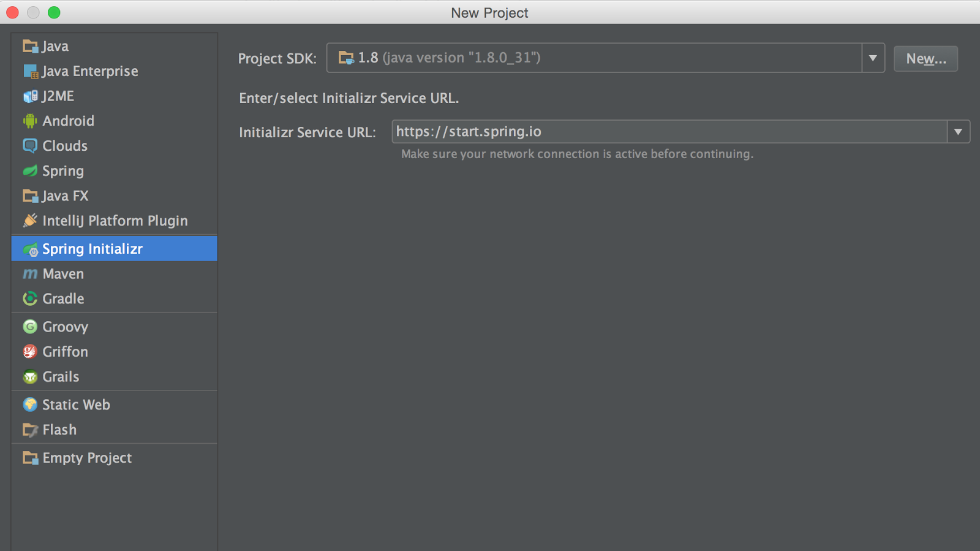This screenshot has height=551, width=980.
Task: Click the Grails icon
Action: [x=29, y=377]
